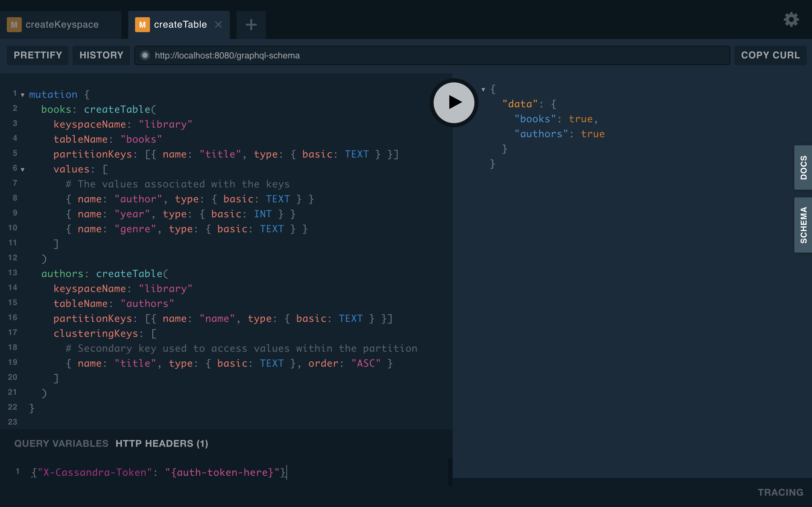Collapse the JSON response root object
This screenshot has width=812, height=507.
pos(483,90)
